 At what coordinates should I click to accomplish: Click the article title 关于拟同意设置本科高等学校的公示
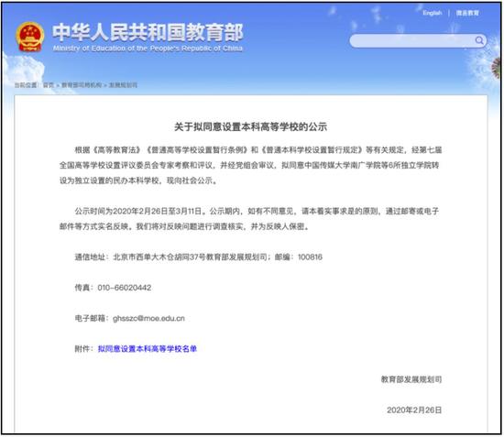pyautogui.click(x=251, y=126)
